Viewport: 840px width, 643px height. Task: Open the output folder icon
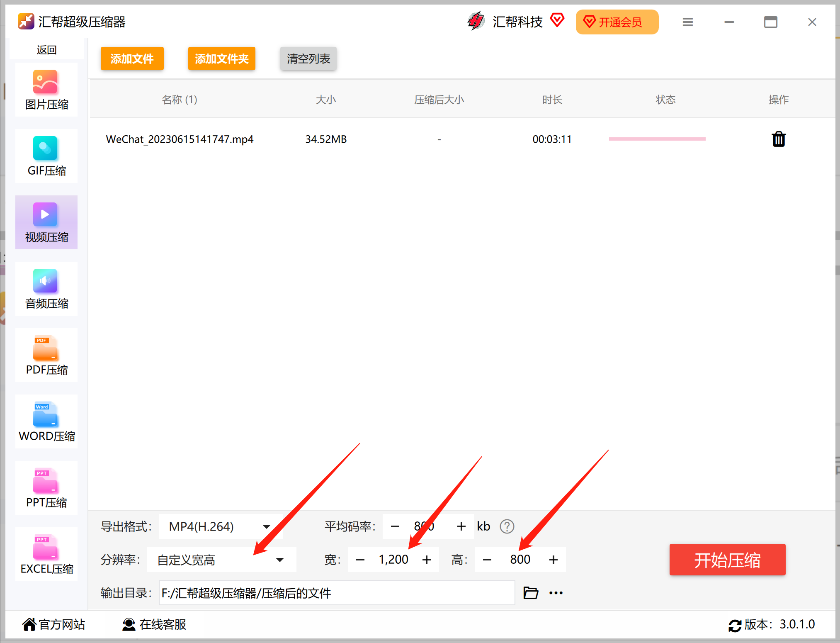click(x=531, y=593)
